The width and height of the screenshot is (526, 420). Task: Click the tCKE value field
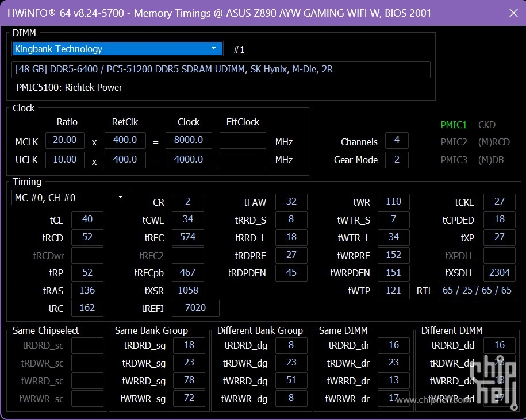500,202
